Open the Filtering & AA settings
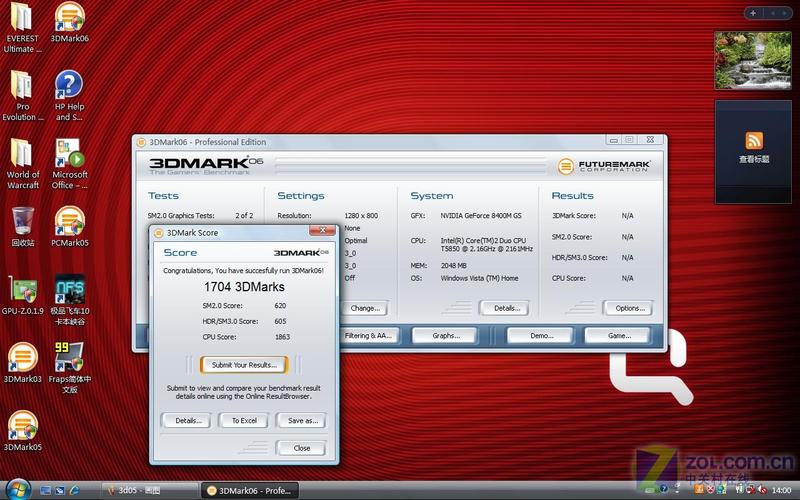 pyautogui.click(x=368, y=336)
